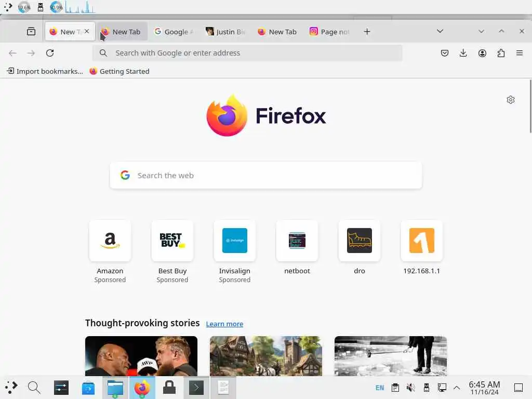Open the Firefox account icon
Viewport: 532px width, 399px height.
pyautogui.click(x=482, y=53)
